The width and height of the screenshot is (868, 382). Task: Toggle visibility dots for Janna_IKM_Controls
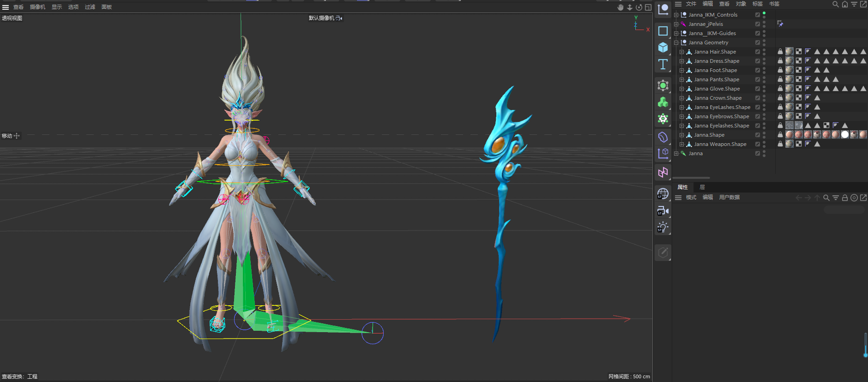(764, 15)
